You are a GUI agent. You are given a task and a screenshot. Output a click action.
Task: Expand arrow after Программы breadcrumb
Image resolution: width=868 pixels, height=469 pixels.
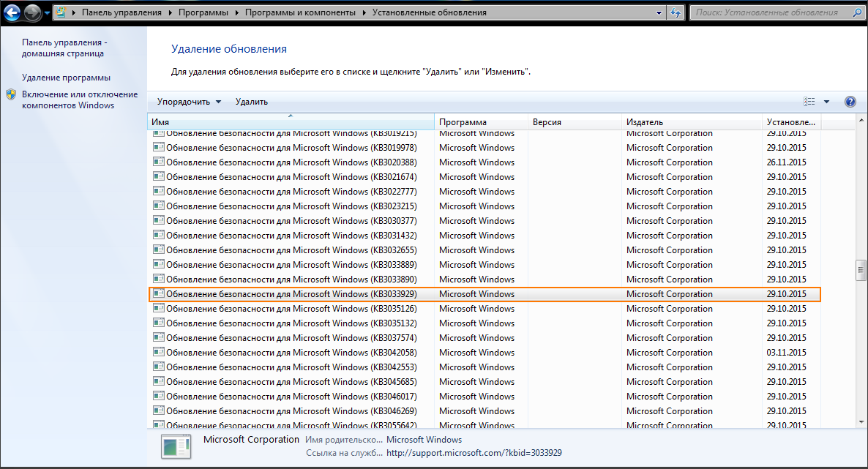[x=237, y=12]
